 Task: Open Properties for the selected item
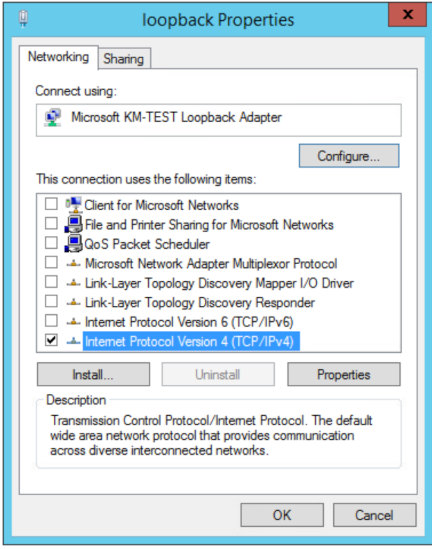(343, 375)
